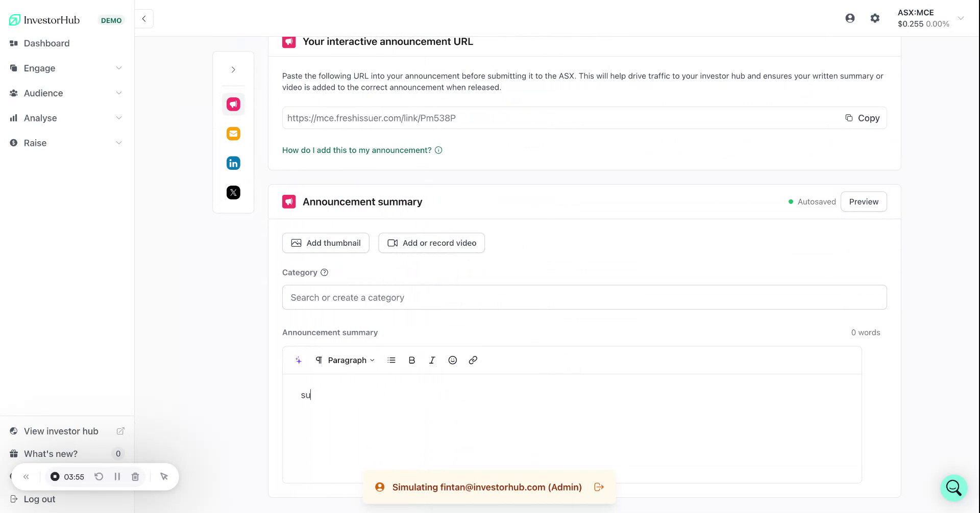Click 'How do I add this to my announcement?'
980x513 pixels.
click(356, 150)
